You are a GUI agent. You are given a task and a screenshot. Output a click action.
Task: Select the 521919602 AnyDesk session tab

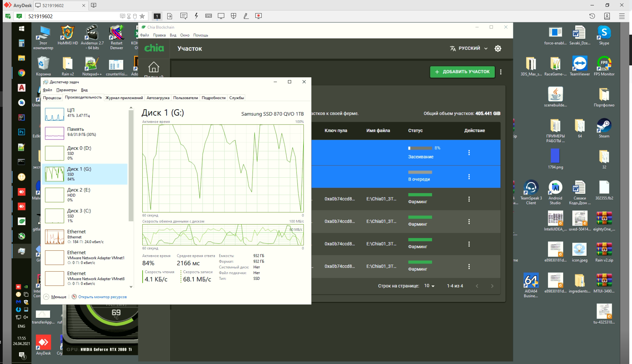(x=61, y=5)
